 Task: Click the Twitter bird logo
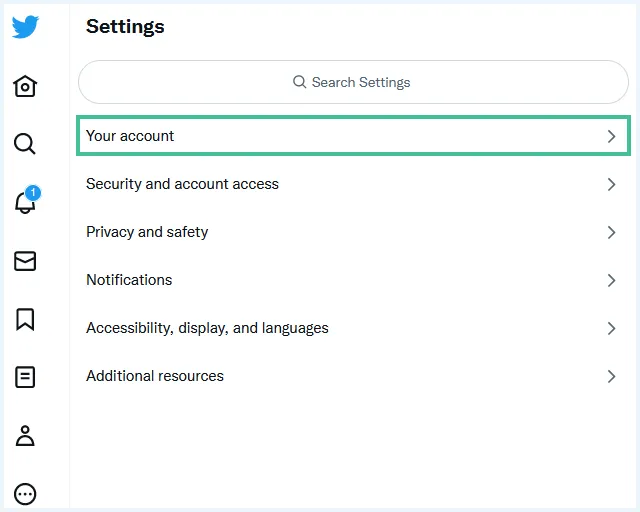pos(25,27)
